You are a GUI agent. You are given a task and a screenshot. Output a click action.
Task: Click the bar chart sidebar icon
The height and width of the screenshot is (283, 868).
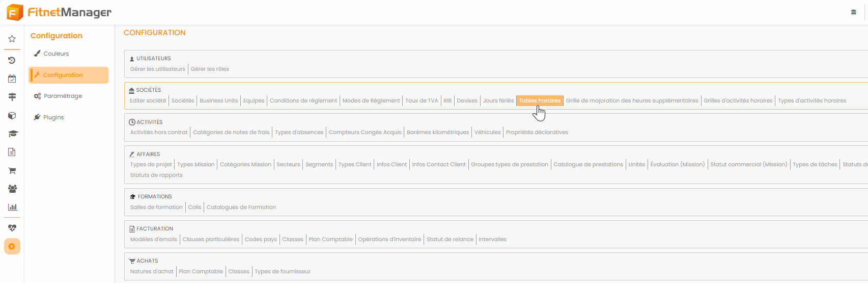click(x=12, y=207)
